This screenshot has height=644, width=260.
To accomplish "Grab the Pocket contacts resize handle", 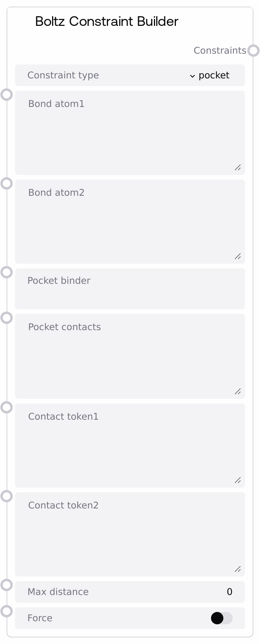I will point(238,391).
